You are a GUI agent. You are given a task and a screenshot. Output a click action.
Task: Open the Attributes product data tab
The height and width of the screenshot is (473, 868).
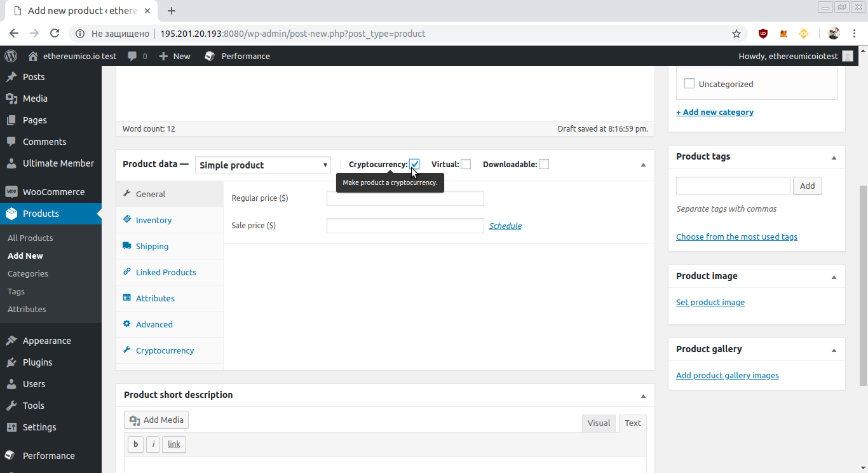tap(170, 298)
